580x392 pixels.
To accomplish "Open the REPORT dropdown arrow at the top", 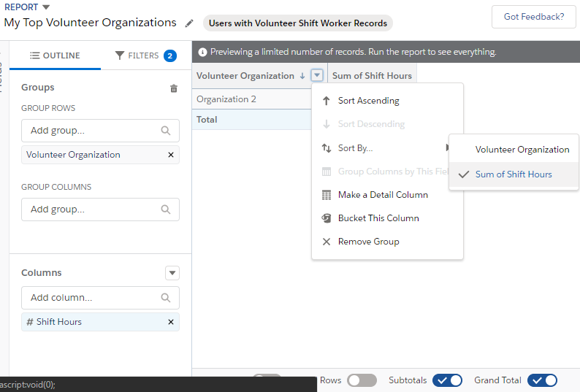I will pyautogui.click(x=46, y=7).
